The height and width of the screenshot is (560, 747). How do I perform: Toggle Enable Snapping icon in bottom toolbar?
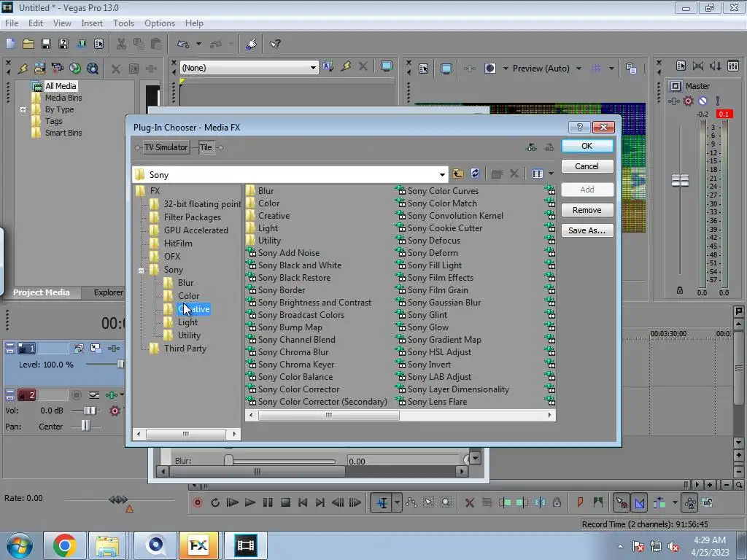(x=622, y=502)
